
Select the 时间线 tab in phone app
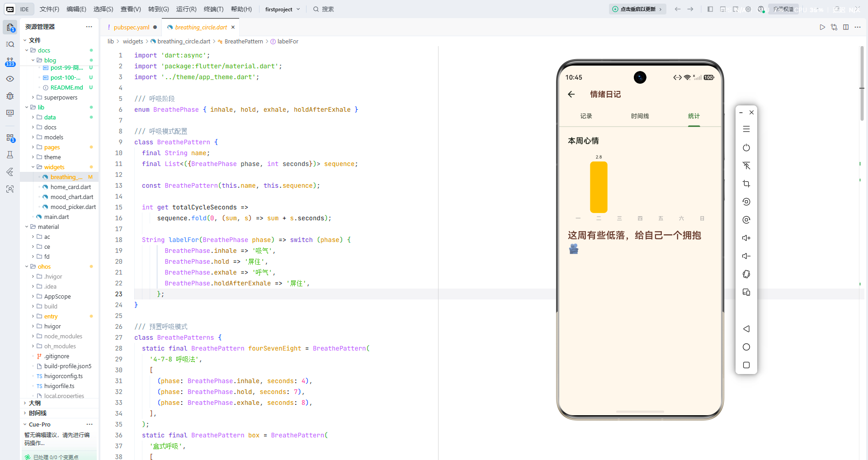tap(640, 116)
